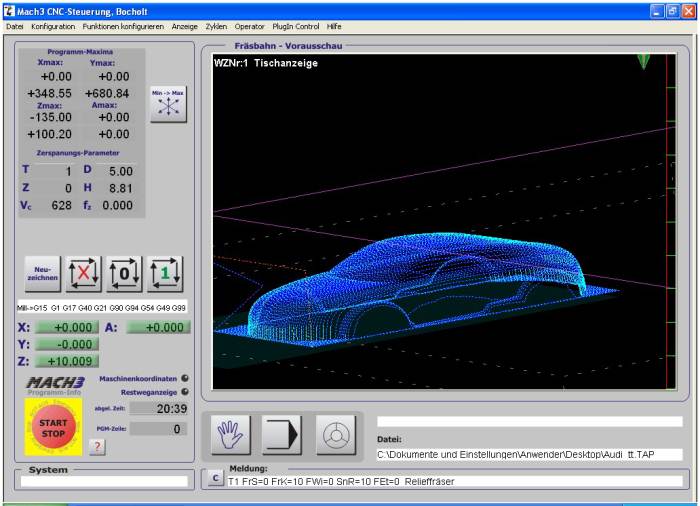
Task: Click the single block arrow icon
Action: [282, 434]
